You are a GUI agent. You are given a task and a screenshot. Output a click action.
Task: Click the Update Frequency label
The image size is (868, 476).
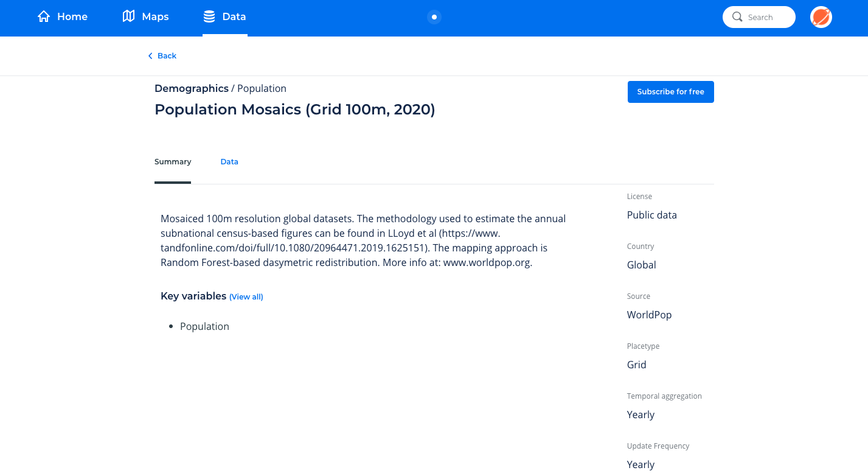pyautogui.click(x=658, y=446)
